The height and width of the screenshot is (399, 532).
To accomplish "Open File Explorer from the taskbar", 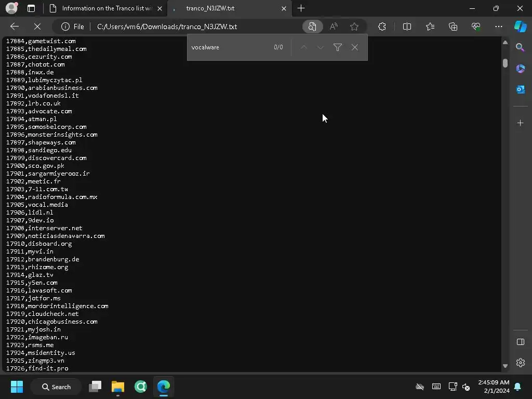I will [118, 387].
